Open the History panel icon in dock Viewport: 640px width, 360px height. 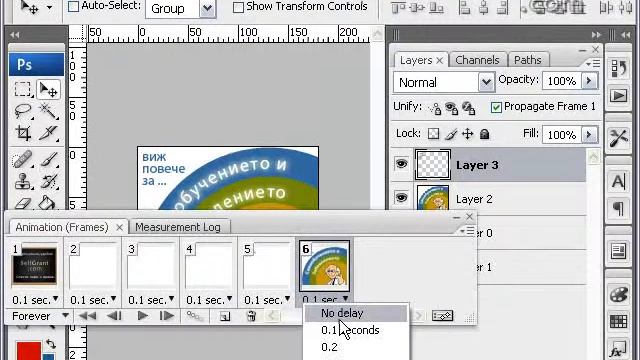(619, 68)
